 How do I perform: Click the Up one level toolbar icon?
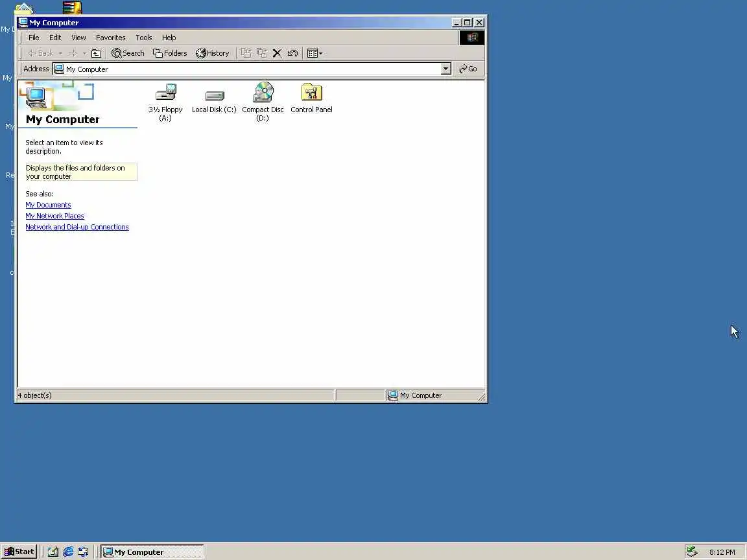96,53
